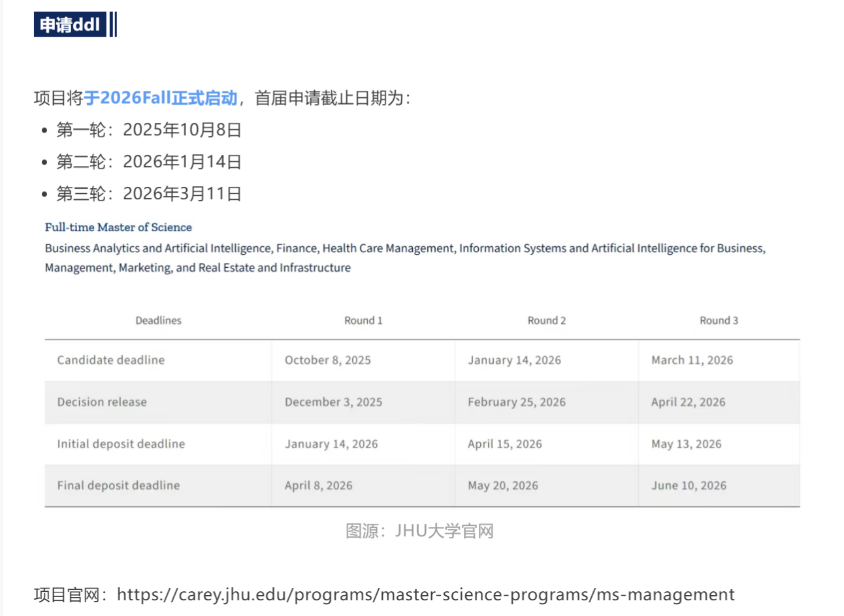Viewport: 844px width, 616px height.
Task: Click the October 8, 2025 table cell
Action: coord(327,360)
